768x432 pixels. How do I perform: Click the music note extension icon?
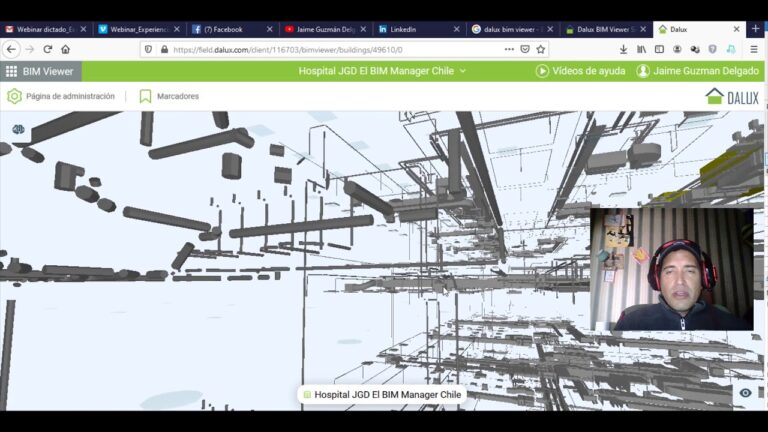pyautogui.click(x=731, y=49)
